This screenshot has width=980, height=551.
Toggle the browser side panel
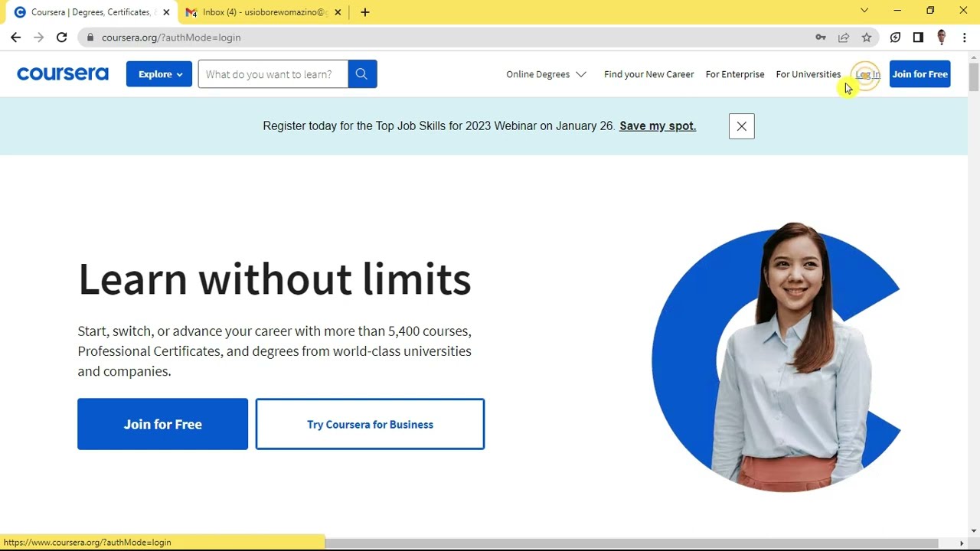coord(918,37)
